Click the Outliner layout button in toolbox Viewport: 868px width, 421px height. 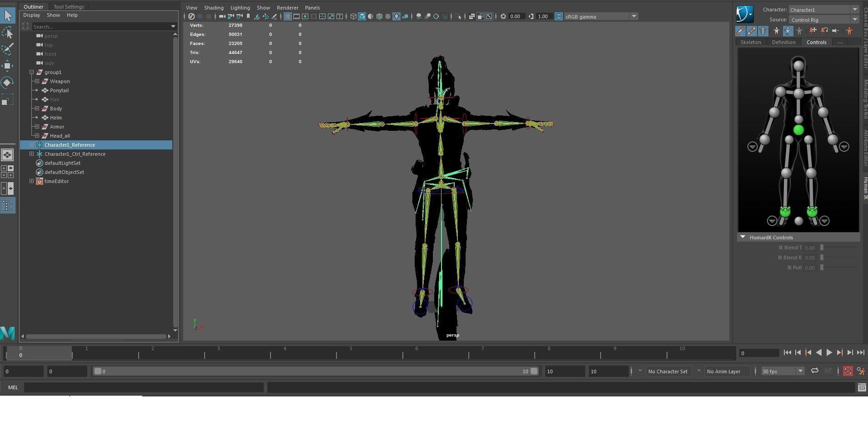pos(8,206)
